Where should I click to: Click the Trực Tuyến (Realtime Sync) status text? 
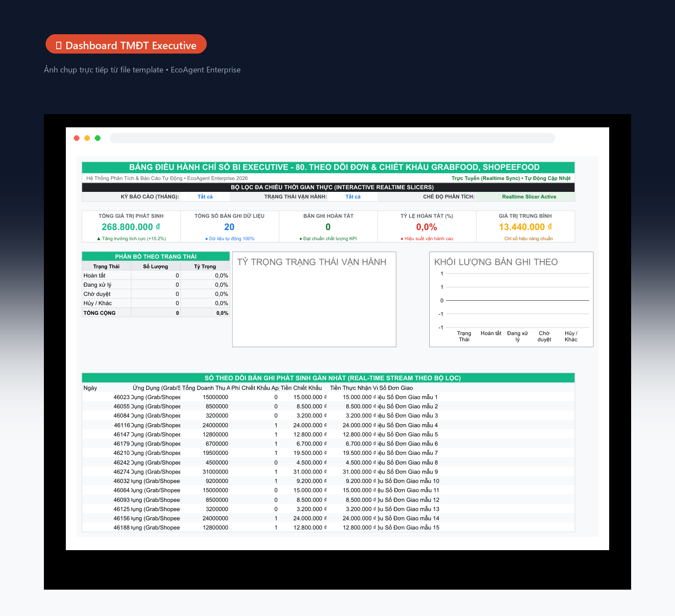coord(511,178)
